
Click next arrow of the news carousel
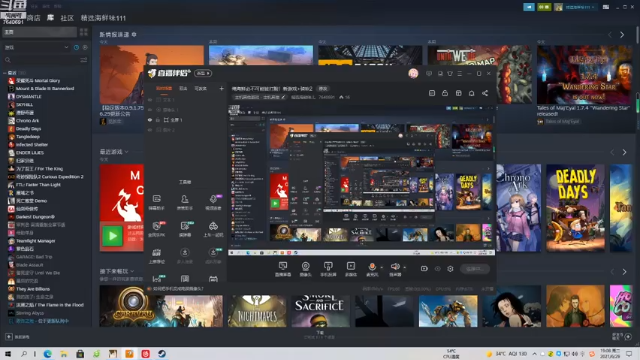tap(622, 35)
